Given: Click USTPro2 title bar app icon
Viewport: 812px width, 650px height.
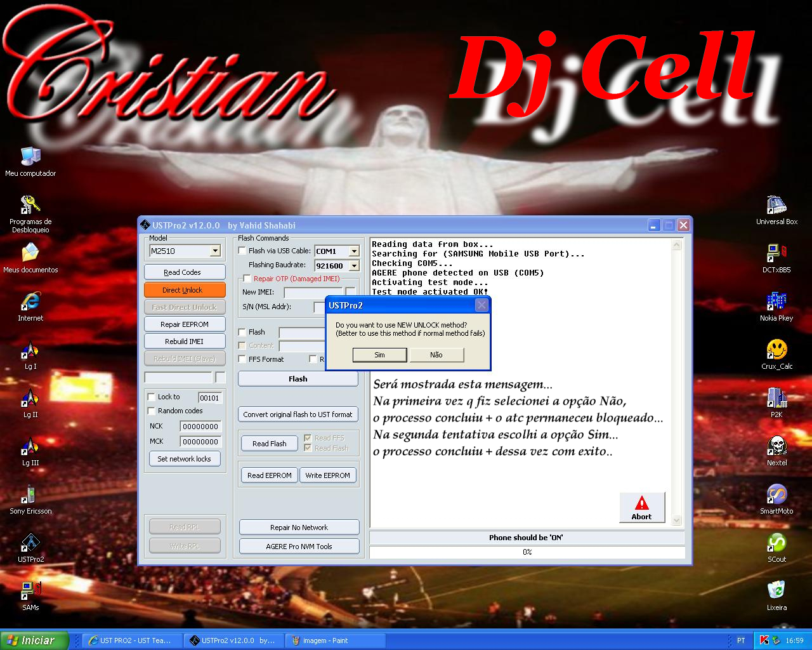Looking at the screenshot, I should point(145,225).
